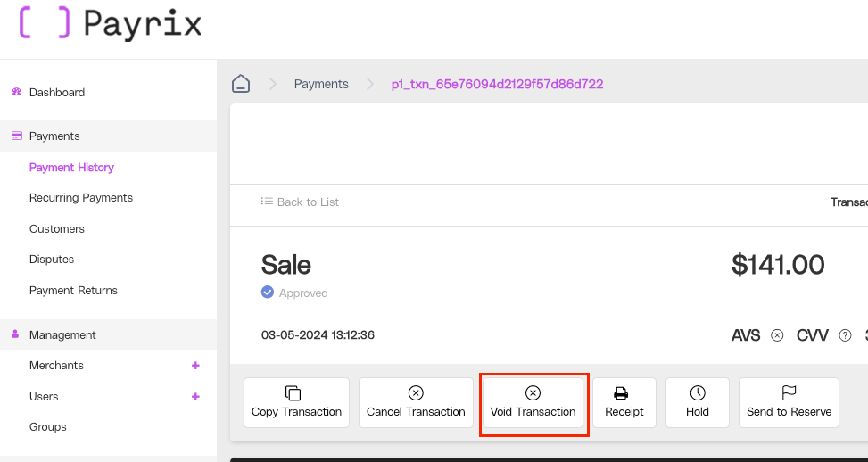Open the Dashboard gauge icon
868x462 pixels.
(16, 92)
